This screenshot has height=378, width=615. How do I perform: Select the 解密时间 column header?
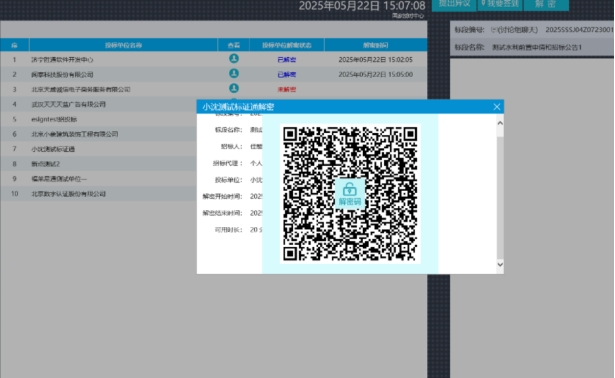(x=376, y=45)
